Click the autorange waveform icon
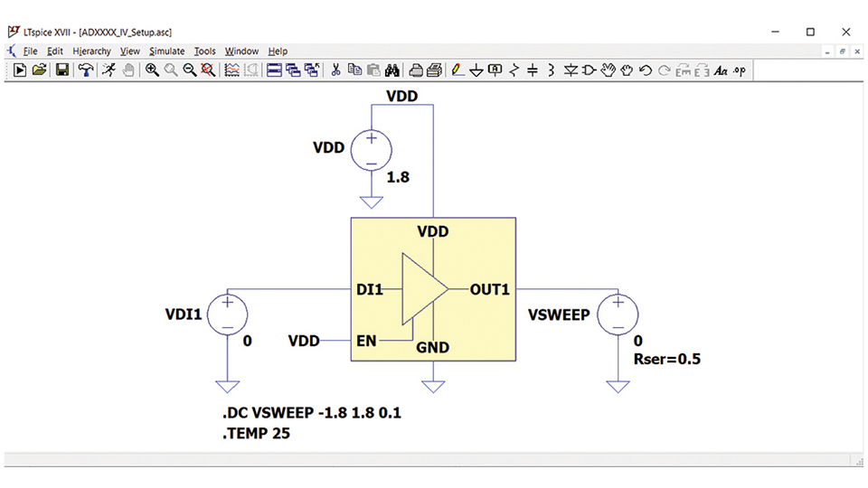Viewport: 868px width, 488px height. 232,70
